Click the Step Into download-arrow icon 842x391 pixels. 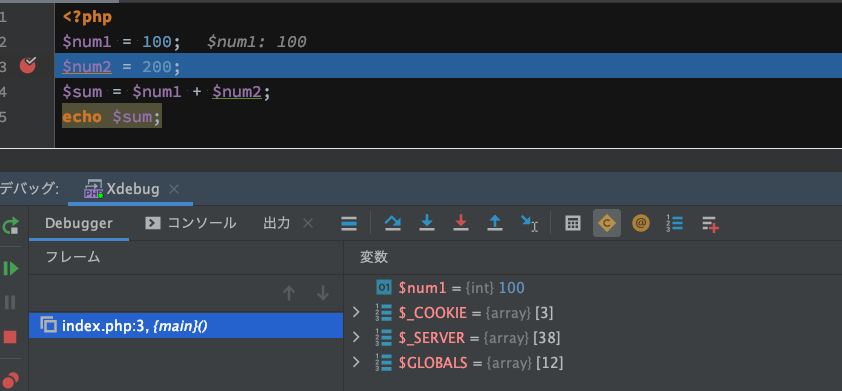pos(427,223)
